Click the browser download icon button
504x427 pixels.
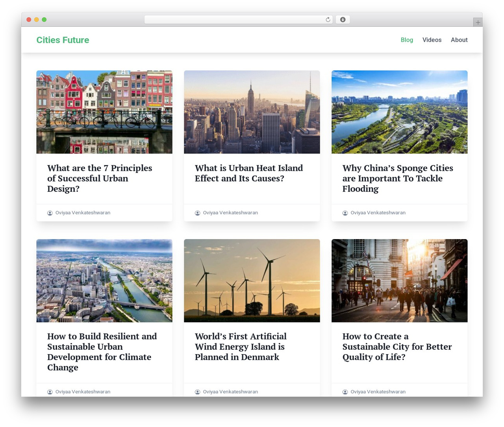(x=343, y=20)
